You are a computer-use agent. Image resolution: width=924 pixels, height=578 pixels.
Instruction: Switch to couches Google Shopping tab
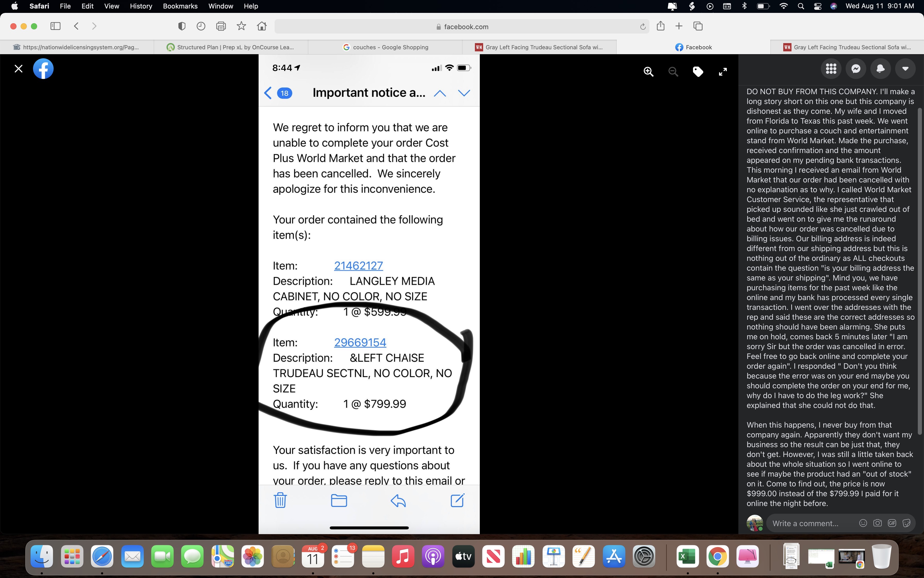385,47
